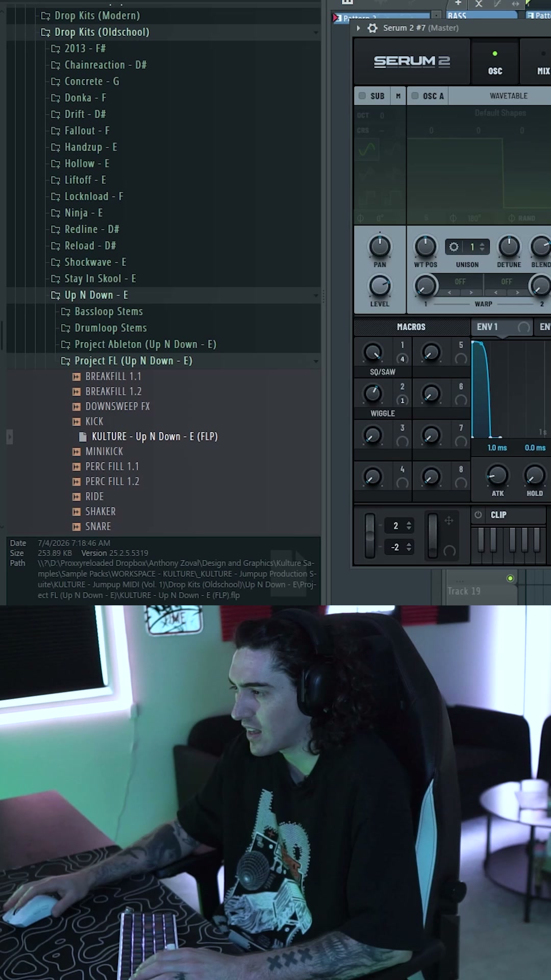
Task: Click previous warp mode arrow for Warp 1
Action: coord(449,292)
